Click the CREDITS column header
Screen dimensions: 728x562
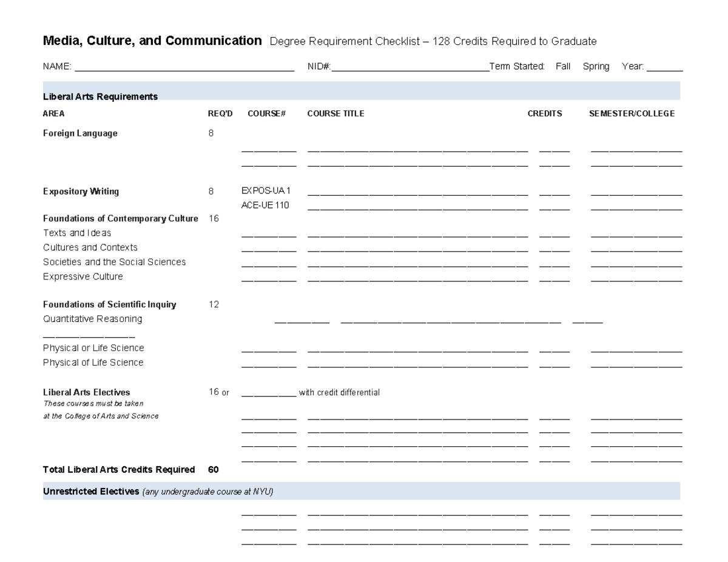pos(545,113)
